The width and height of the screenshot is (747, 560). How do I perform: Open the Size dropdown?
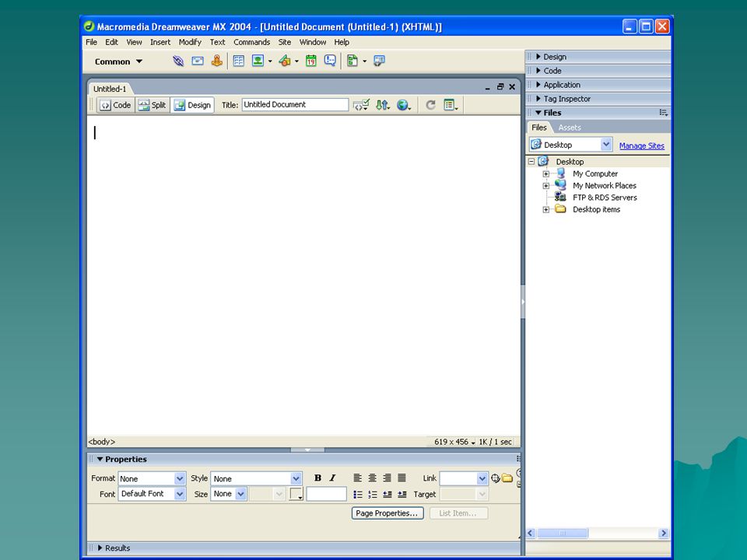tap(240, 495)
